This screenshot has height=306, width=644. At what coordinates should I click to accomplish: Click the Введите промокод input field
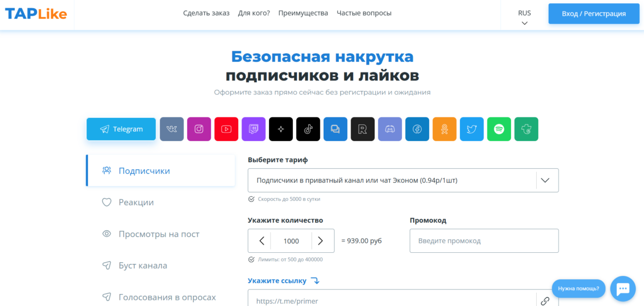point(484,241)
